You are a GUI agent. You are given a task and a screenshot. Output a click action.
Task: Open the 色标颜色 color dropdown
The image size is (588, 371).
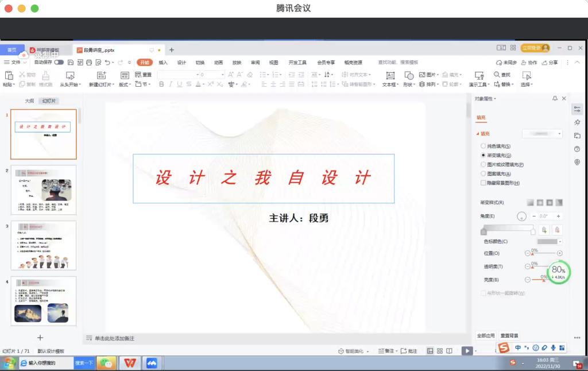pyautogui.click(x=550, y=241)
